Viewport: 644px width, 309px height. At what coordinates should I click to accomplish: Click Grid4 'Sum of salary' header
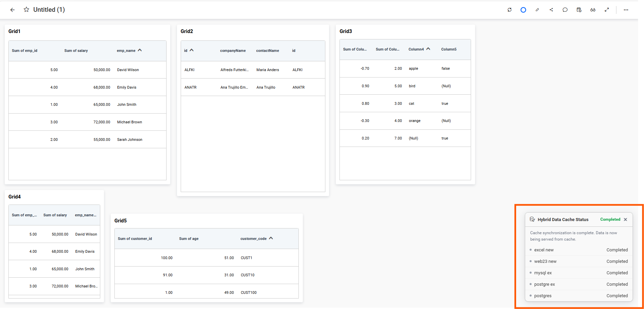tap(55, 215)
